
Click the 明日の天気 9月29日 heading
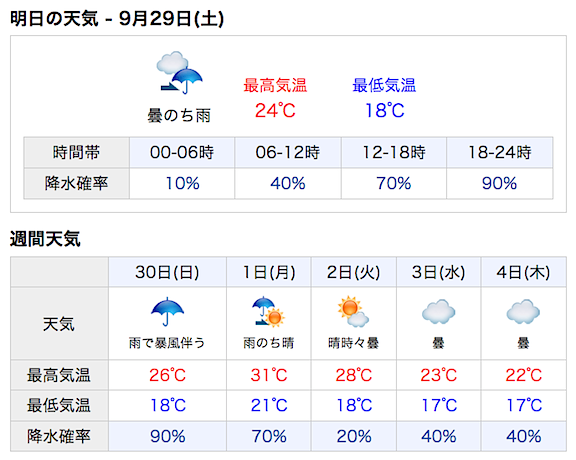click(117, 18)
